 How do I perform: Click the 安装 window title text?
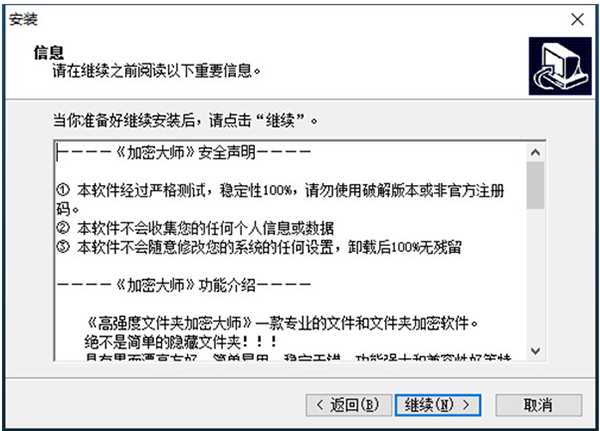tap(23, 19)
